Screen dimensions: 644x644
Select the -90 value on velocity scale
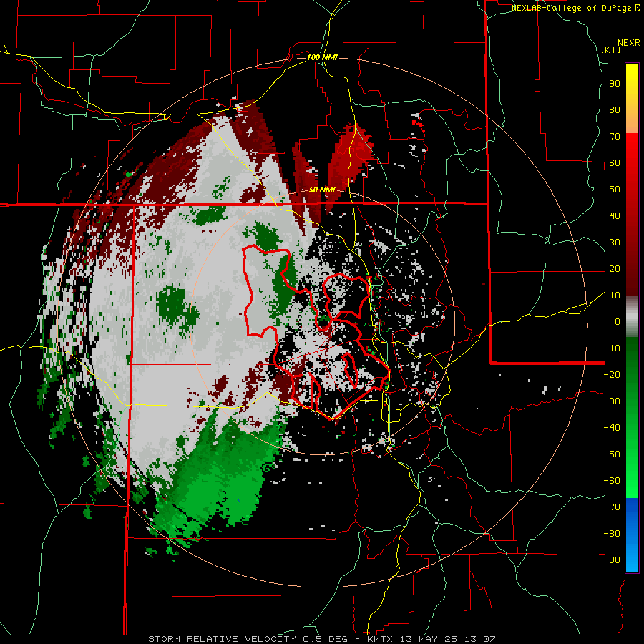[612, 560]
